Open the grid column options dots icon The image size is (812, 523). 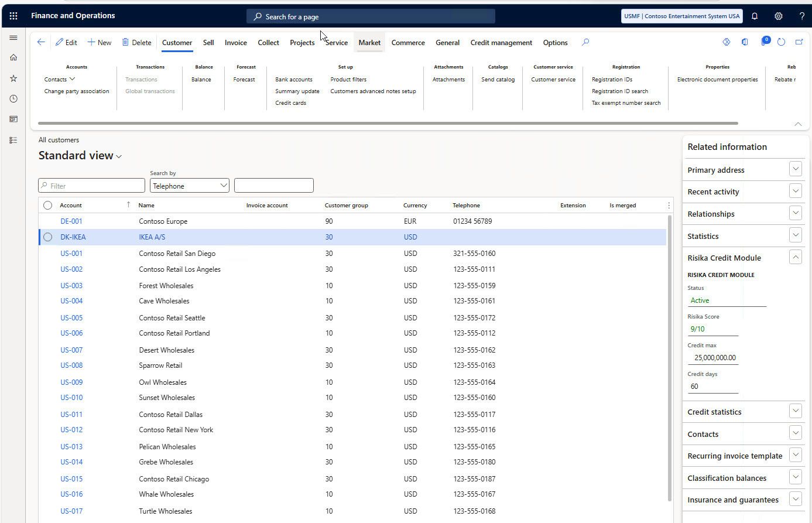pos(669,206)
